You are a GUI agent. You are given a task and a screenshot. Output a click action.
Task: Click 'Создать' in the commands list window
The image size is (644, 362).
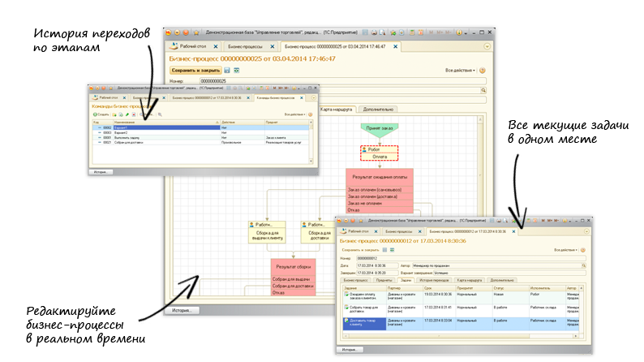[100, 114]
